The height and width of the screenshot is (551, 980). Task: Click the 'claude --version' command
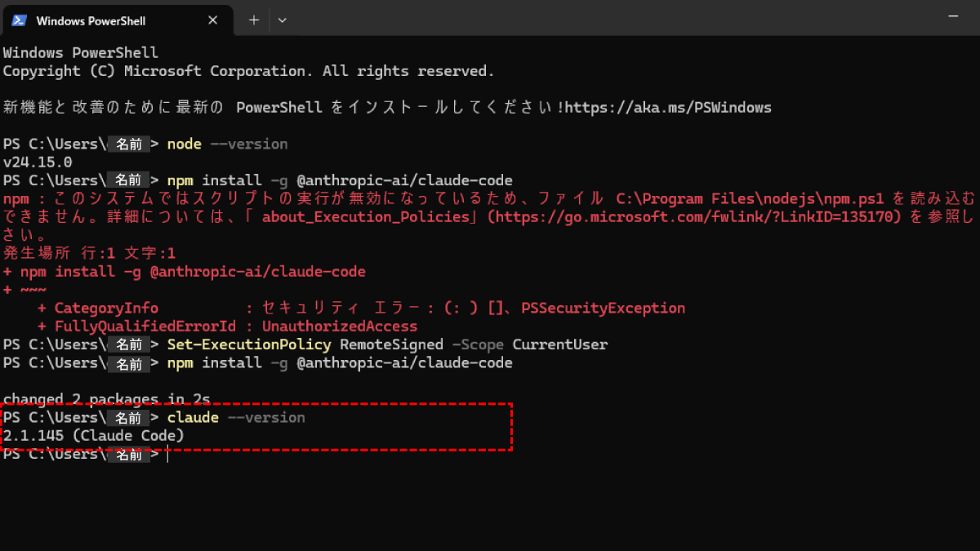[236, 417]
